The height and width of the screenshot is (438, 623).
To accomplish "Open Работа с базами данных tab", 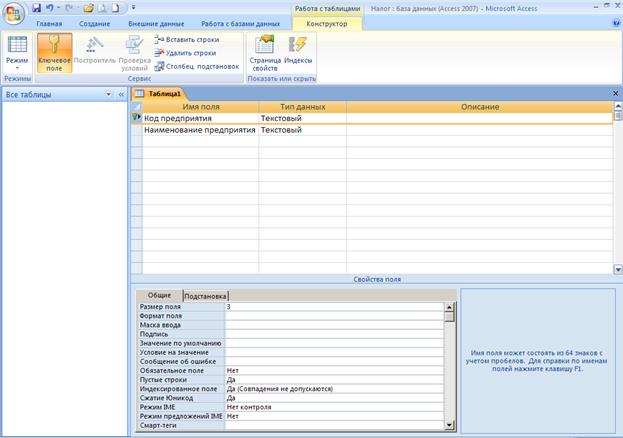I will 240,24.
